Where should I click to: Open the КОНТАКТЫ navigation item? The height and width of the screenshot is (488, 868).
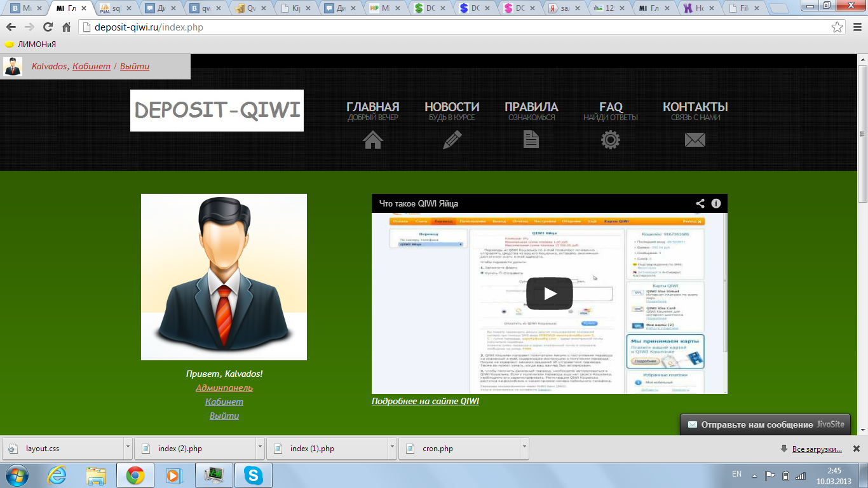(x=695, y=110)
